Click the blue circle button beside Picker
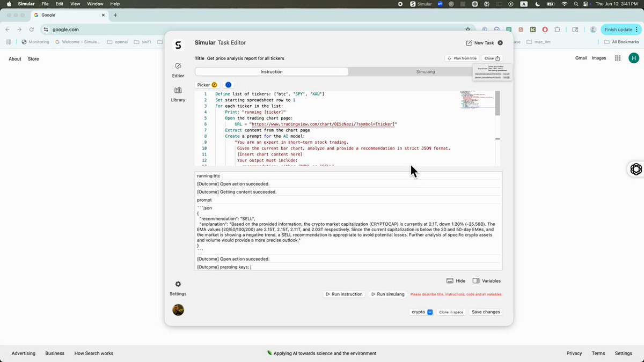The width and height of the screenshot is (644, 362). pyautogui.click(x=228, y=85)
